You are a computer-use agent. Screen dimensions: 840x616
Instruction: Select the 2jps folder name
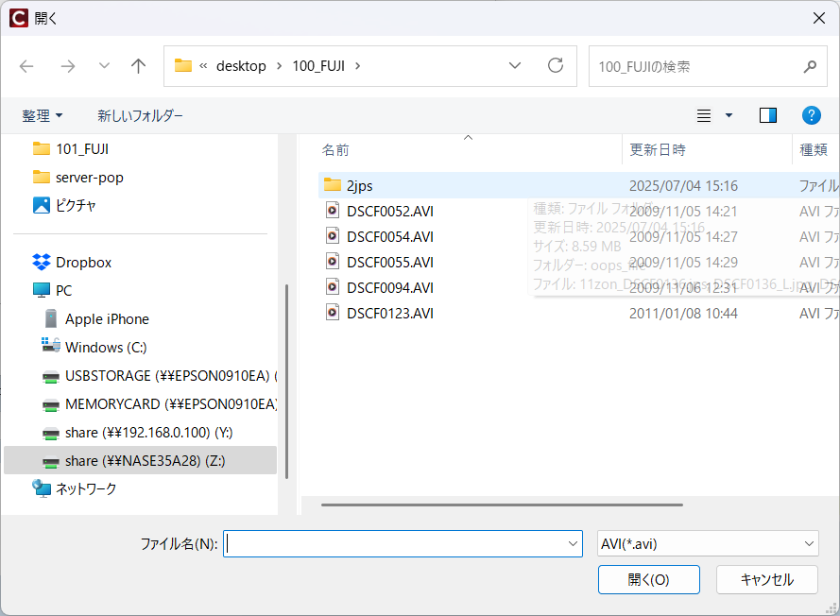[x=359, y=186]
